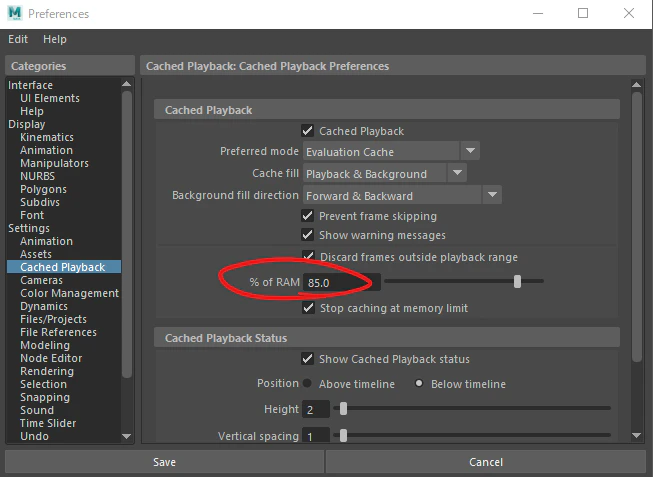Toggle the Cached Playback checkbox
Viewport: 653px width, 477px height.
pyautogui.click(x=307, y=131)
